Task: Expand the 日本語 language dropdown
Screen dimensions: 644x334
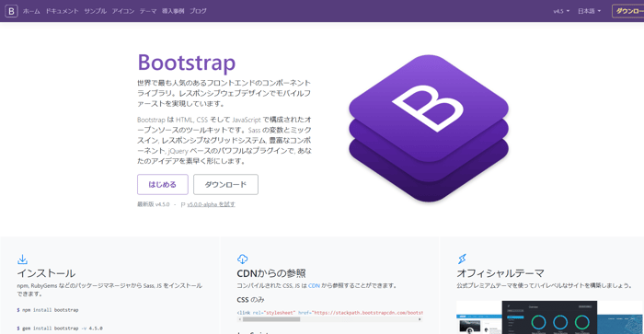Action: [x=589, y=11]
